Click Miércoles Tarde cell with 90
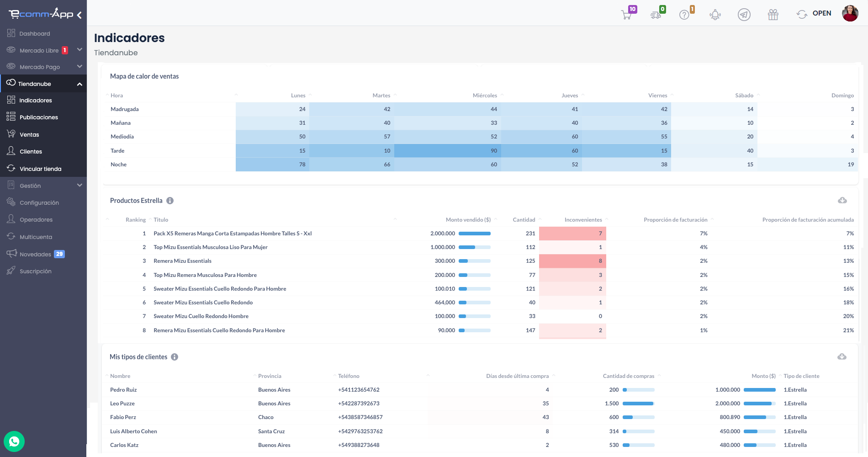The image size is (868, 457). point(448,151)
